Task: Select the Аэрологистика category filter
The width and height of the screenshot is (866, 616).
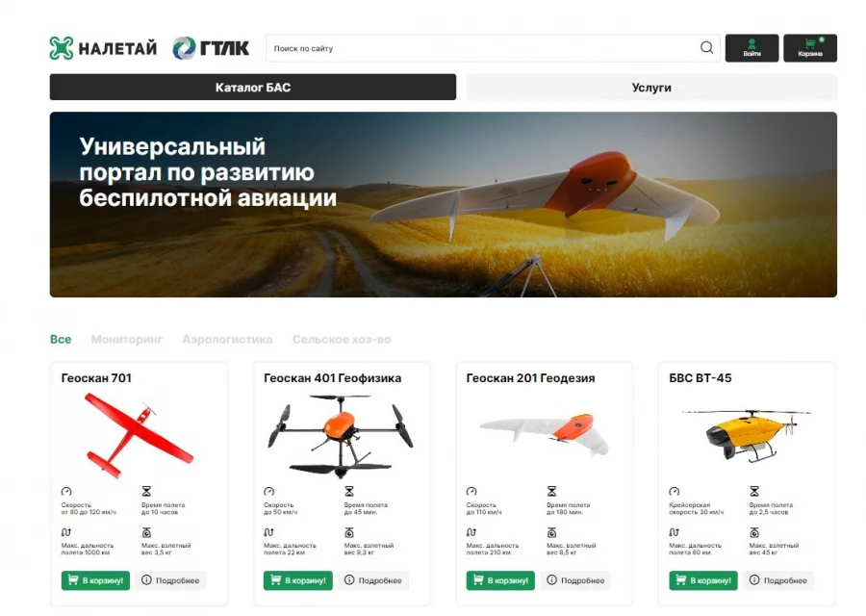Action: 227,339
